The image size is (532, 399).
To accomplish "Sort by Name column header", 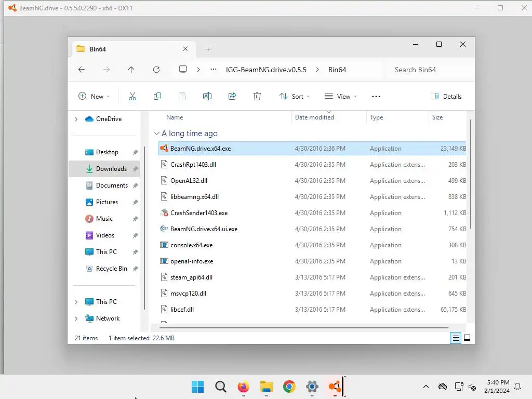I will pyautogui.click(x=175, y=117).
